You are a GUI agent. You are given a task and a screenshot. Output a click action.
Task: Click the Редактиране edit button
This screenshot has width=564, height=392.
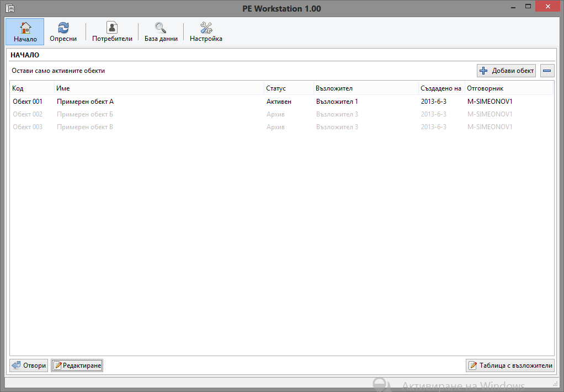[x=77, y=365]
